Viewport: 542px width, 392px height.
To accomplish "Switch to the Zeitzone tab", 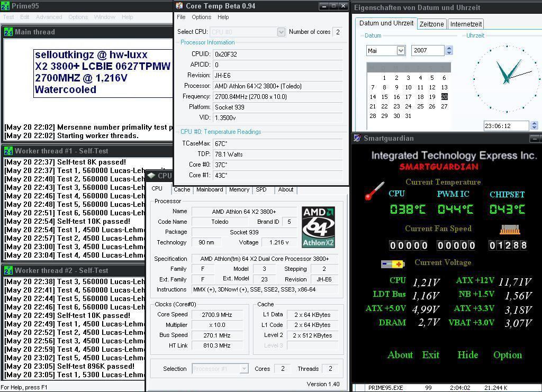I will coord(431,24).
